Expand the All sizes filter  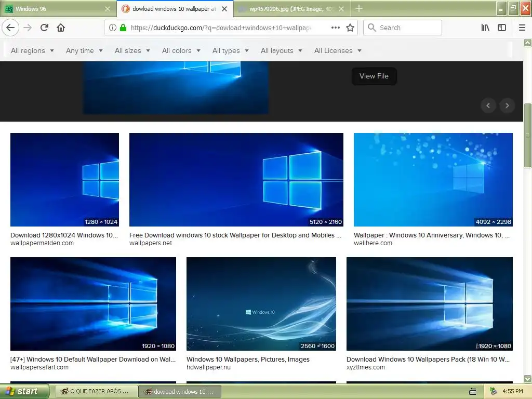[132, 50]
